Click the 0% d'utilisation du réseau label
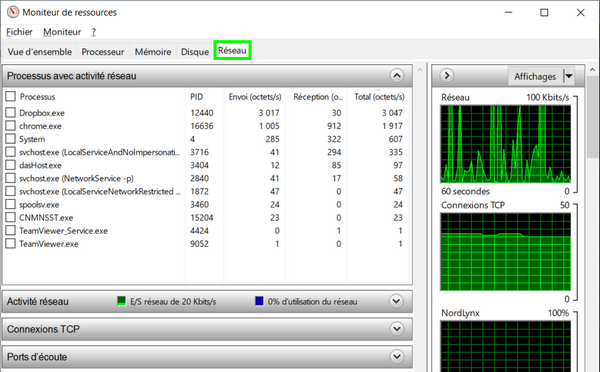The width and height of the screenshot is (600, 372). (312, 302)
